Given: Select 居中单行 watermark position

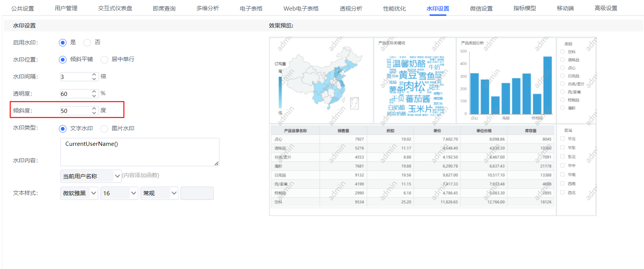Looking at the screenshot, I should click(104, 60).
